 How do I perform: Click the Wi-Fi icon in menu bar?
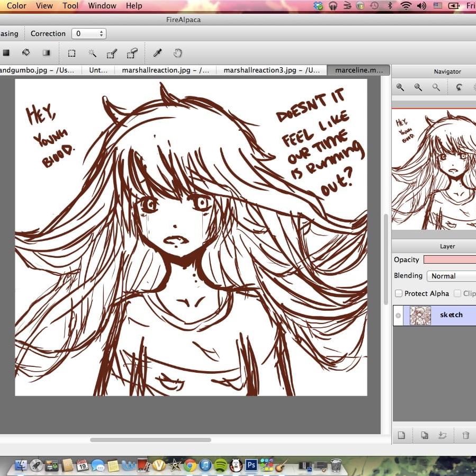click(406, 5)
